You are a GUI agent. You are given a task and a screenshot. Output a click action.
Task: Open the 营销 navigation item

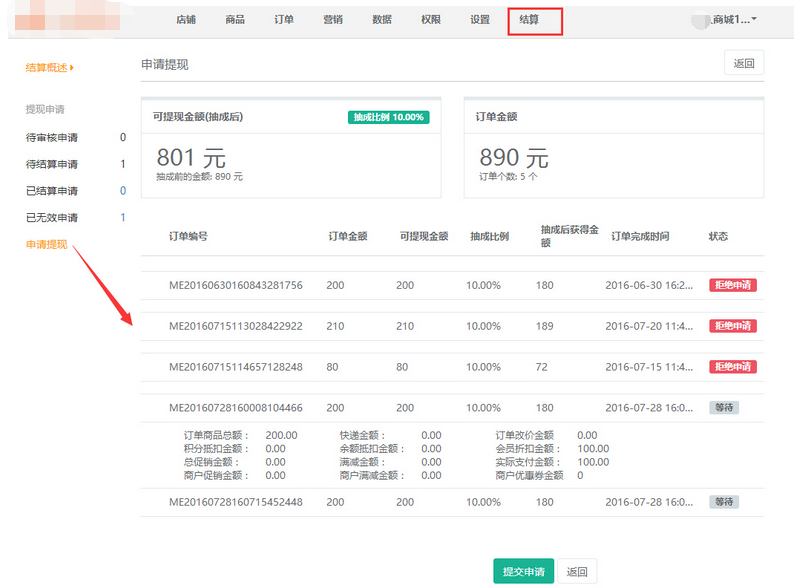[x=333, y=20]
